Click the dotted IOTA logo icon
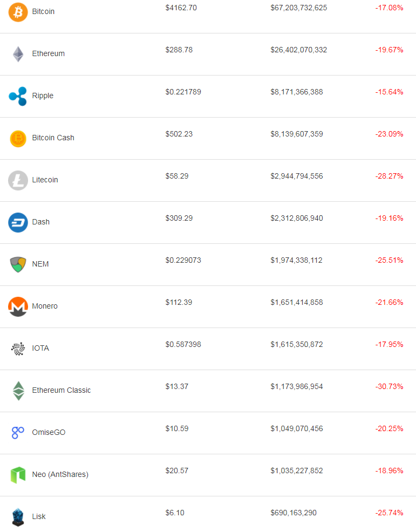 [18, 349]
